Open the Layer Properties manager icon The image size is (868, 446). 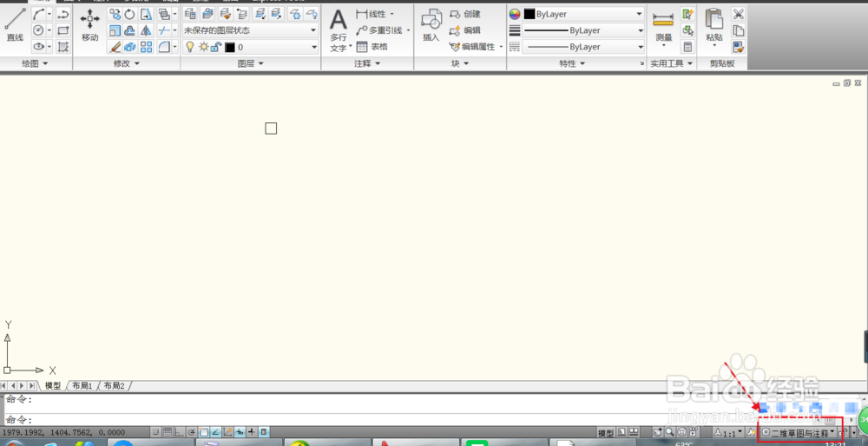pos(190,14)
